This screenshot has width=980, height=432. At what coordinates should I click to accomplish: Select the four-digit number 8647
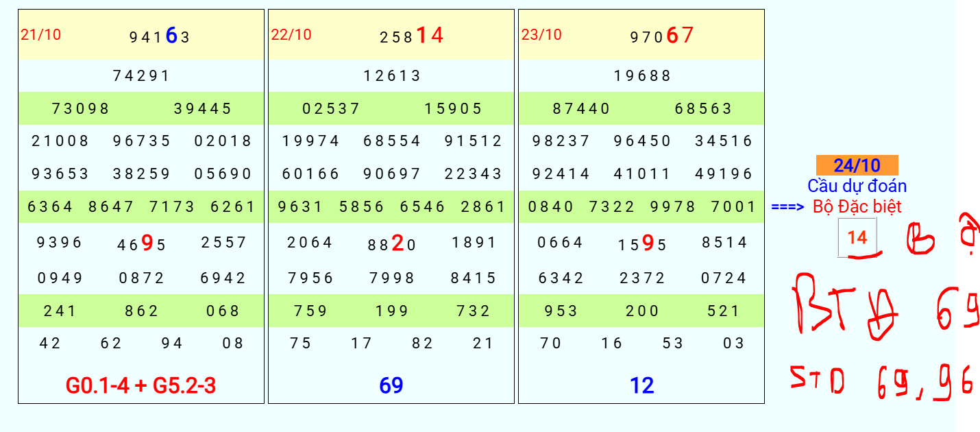click(111, 206)
